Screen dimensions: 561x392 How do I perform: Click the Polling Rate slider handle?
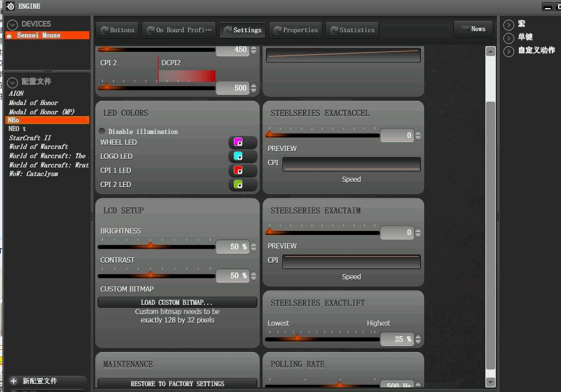click(x=340, y=384)
